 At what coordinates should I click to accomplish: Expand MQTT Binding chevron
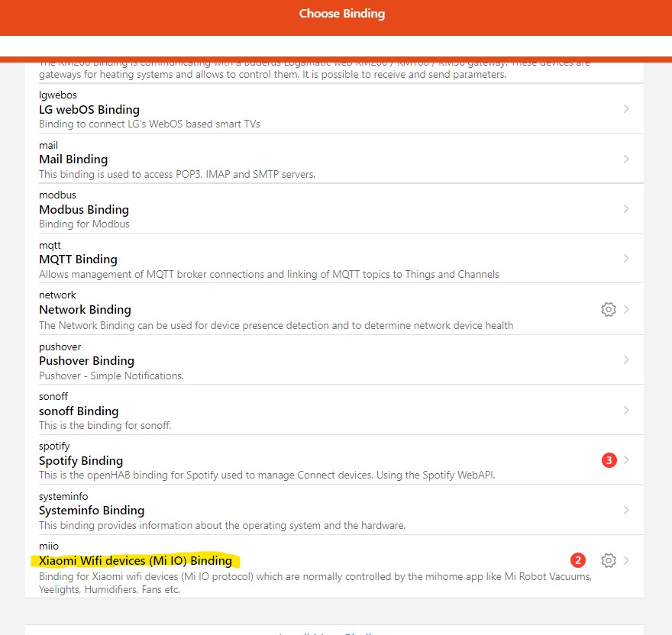pyautogui.click(x=626, y=259)
